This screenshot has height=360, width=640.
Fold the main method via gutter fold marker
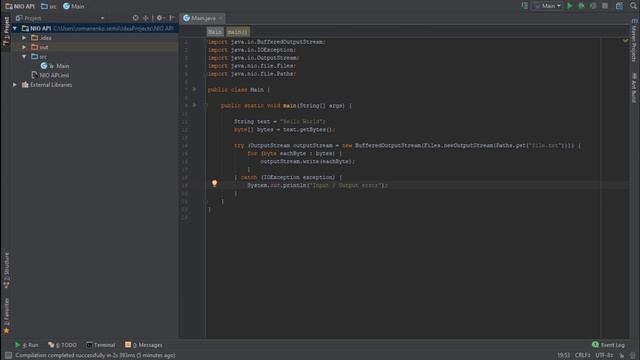205,106
